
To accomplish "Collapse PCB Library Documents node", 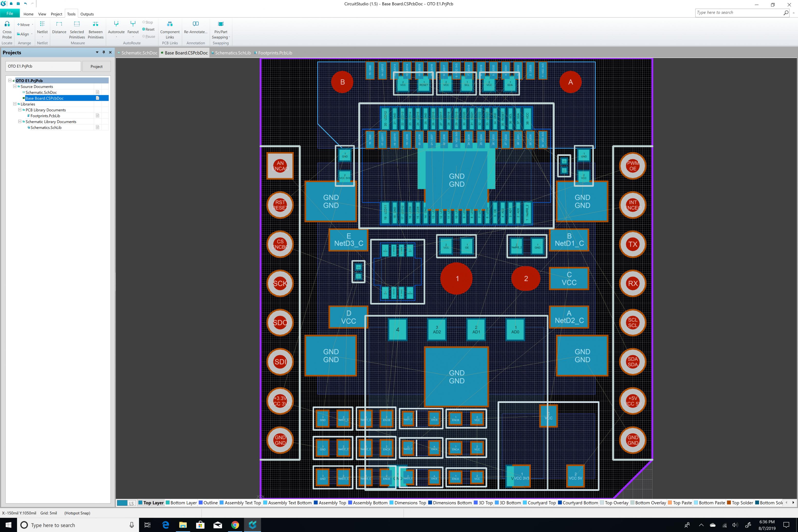I will pyautogui.click(x=20, y=110).
